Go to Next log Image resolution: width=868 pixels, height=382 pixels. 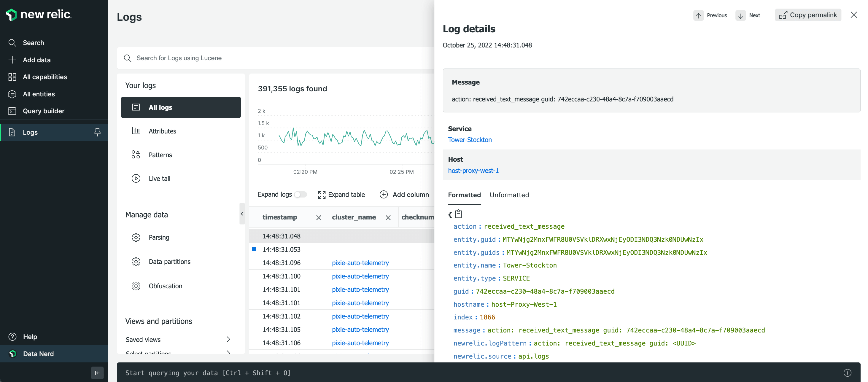748,15
